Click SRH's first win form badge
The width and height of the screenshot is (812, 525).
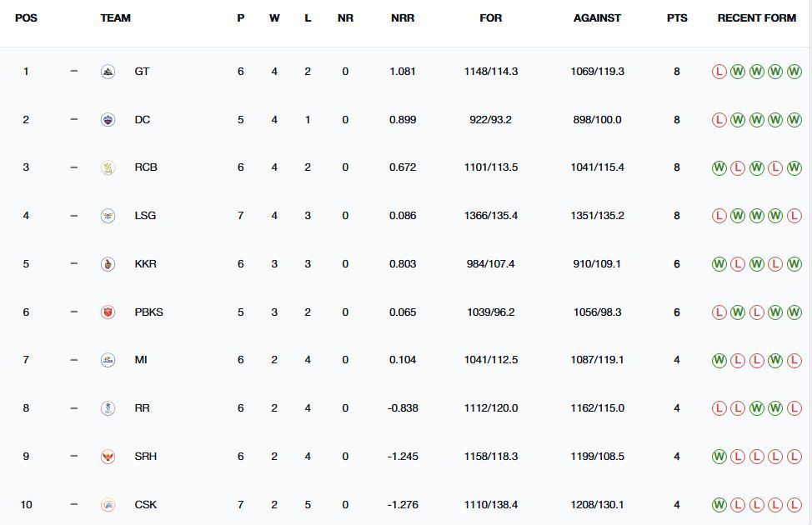(719, 456)
